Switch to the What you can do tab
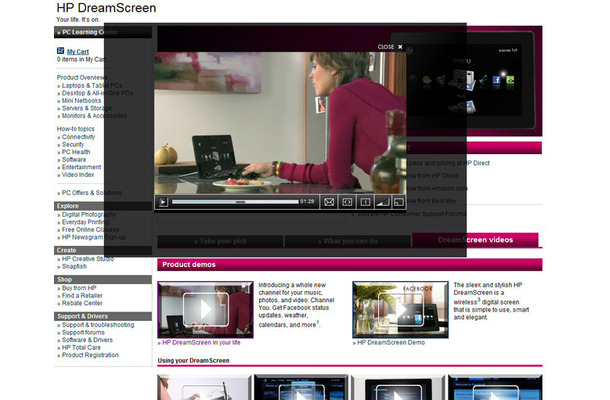 [348, 241]
